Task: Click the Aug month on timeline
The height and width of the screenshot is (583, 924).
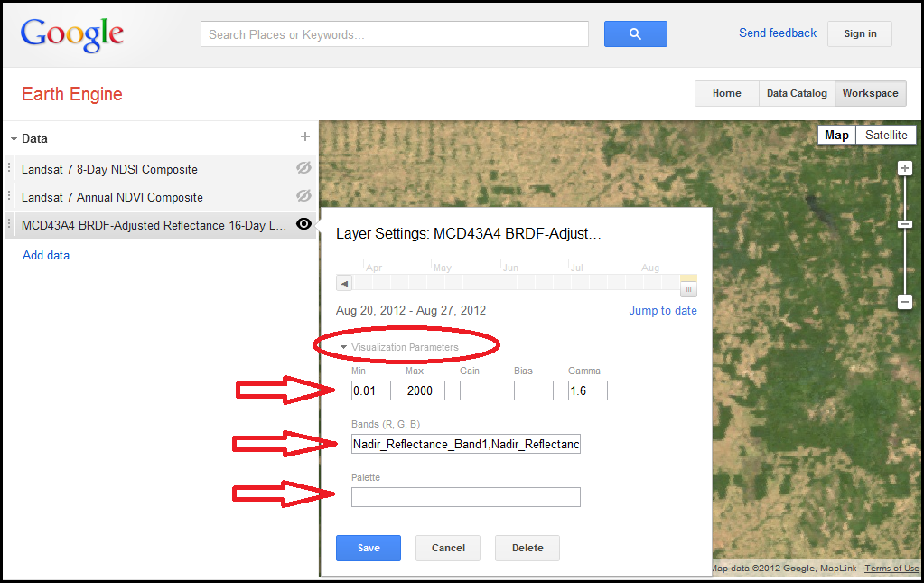Action: tap(650, 268)
